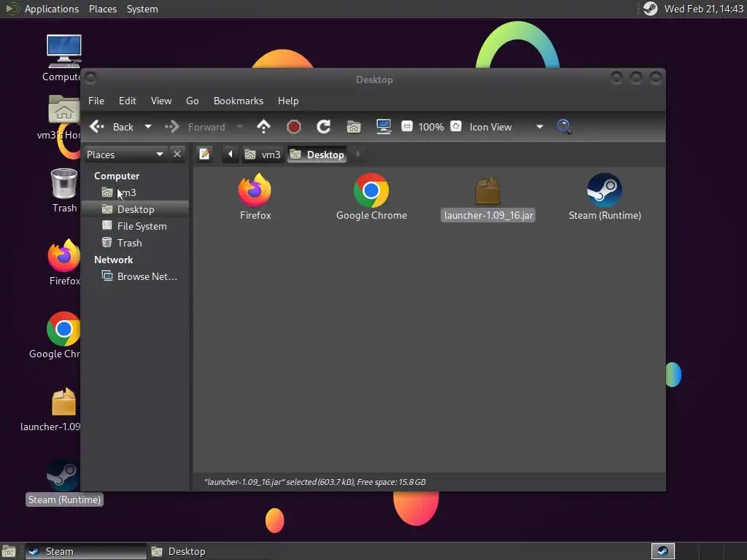The width and height of the screenshot is (747, 560).
Task: Go back using the Back arrow
Action: pyautogui.click(x=112, y=127)
